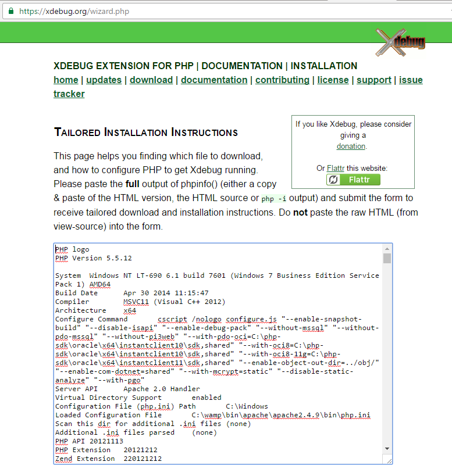Viewport: 452px width, 476px height.
Task: Click the textarea scrollbar up arrow
Action: click(x=387, y=249)
